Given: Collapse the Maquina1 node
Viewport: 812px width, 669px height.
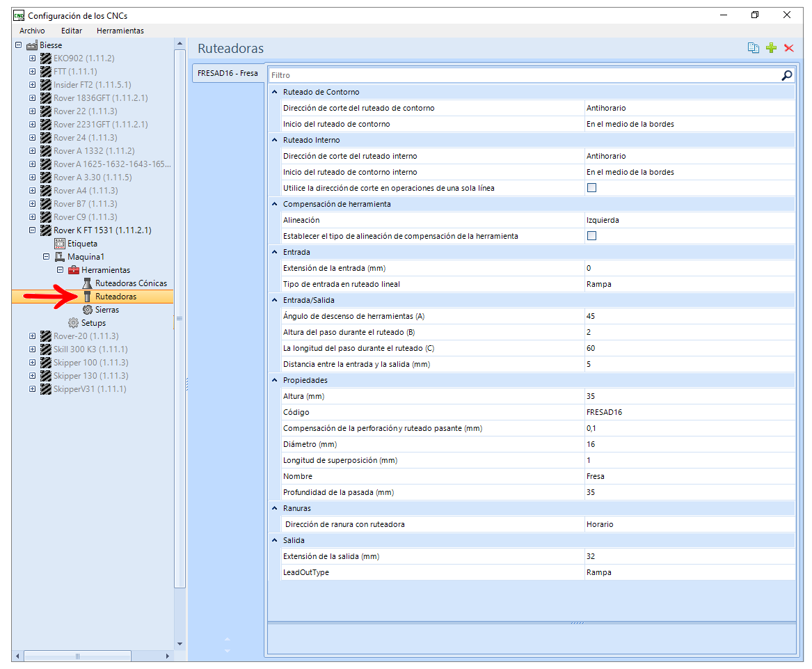Looking at the screenshot, I should pos(46,257).
